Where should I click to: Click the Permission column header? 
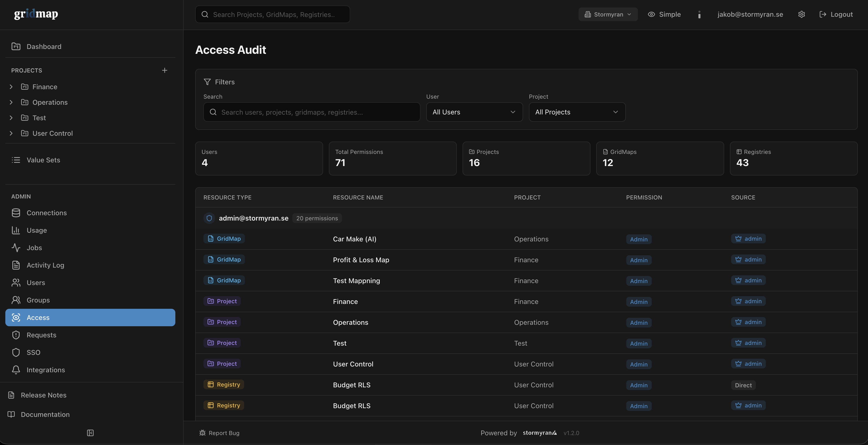point(644,197)
